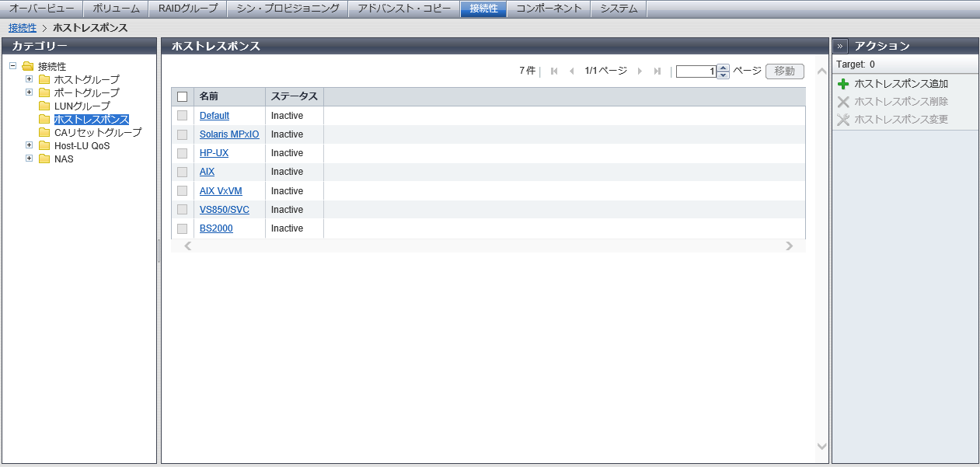Screen dimensions: 980x467
Task: Open the Solaris MPxIO host response link
Action: point(229,134)
